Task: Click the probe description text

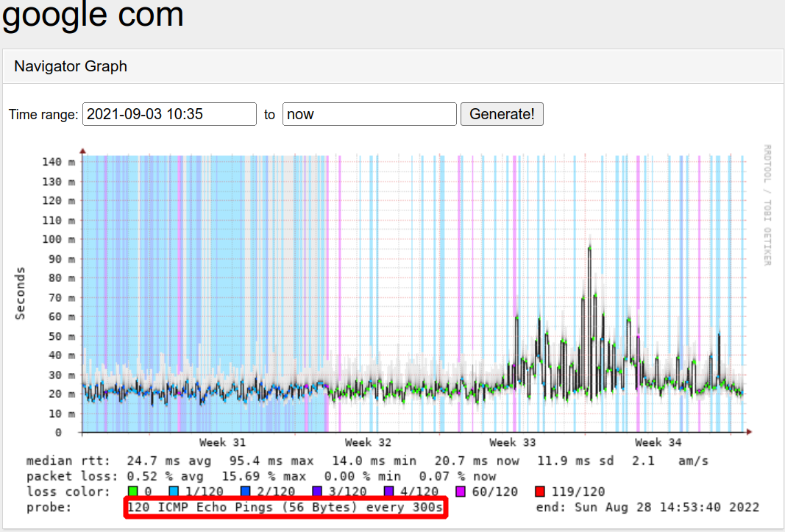Action: pos(285,508)
